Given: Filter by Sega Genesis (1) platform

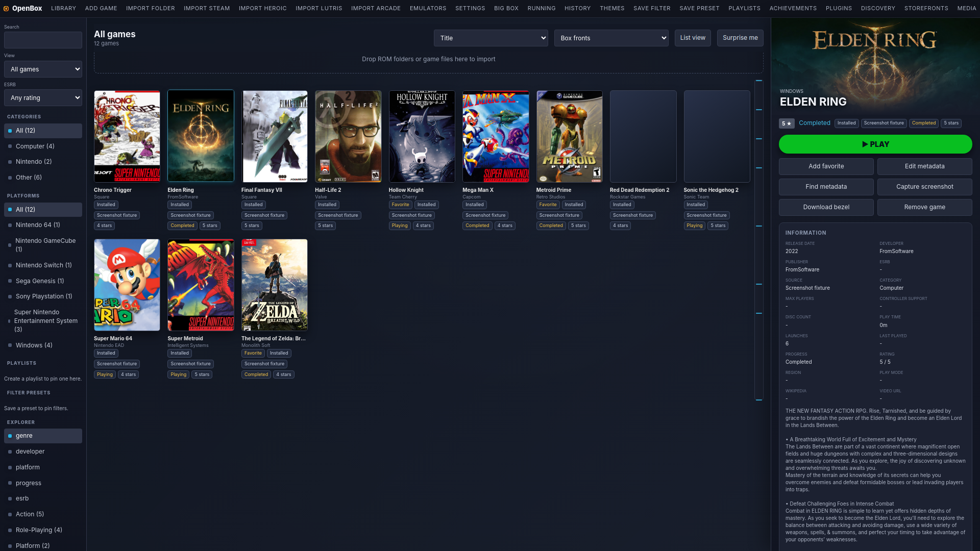Looking at the screenshot, I should (x=43, y=281).
